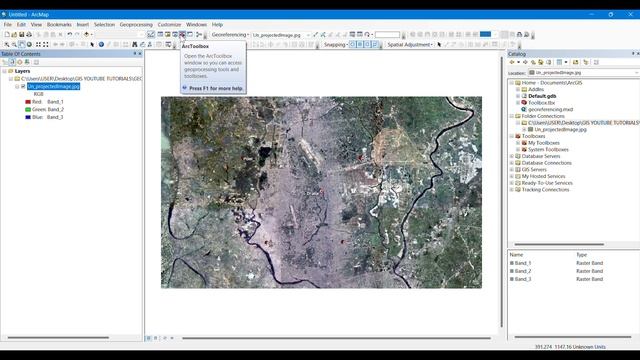Click the Blue Band_3 color swatch
This screenshot has width=640, height=360.
point(28,117)
